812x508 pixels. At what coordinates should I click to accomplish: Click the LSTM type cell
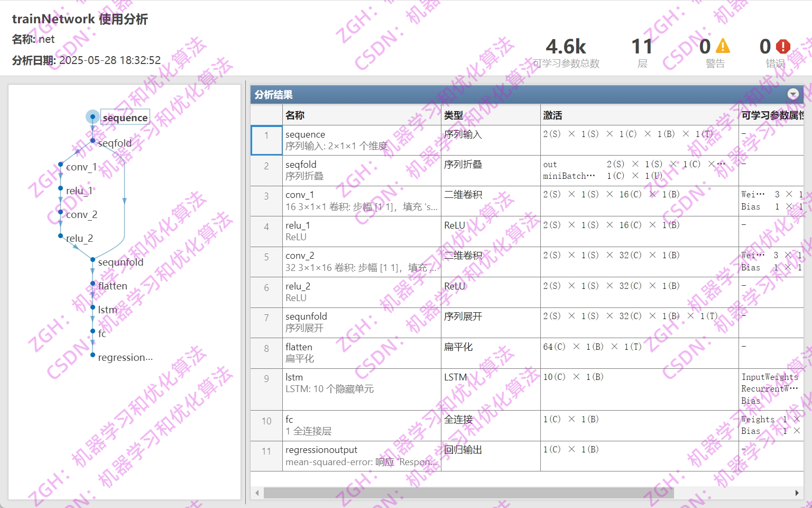pos(491,389)
